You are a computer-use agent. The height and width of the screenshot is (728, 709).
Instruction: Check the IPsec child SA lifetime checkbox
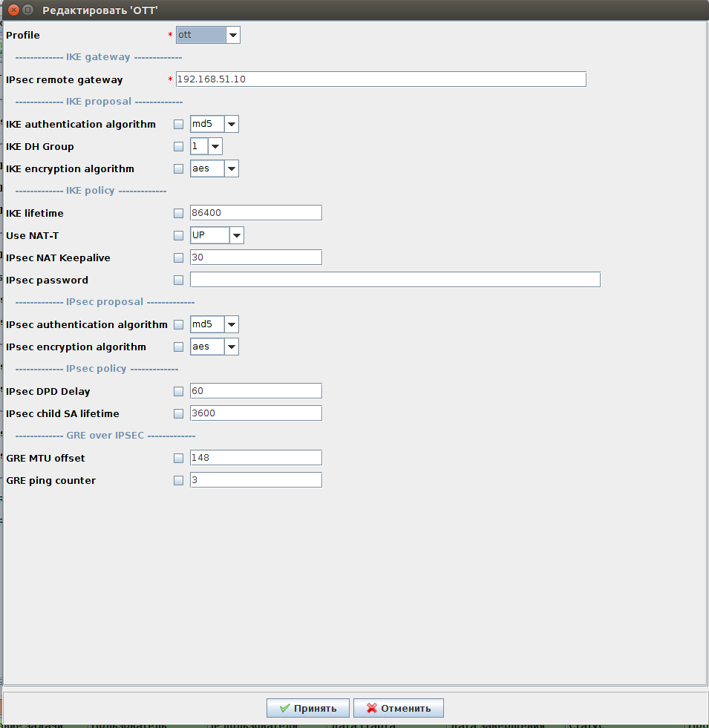tap(178, 414)
